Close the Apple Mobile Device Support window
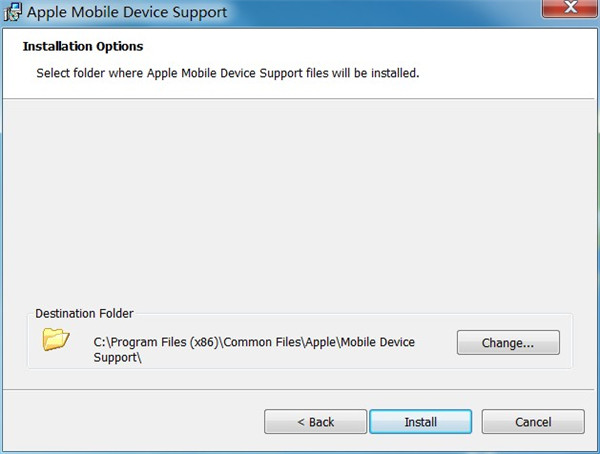The image size is (600, 454). click(567, 10)
